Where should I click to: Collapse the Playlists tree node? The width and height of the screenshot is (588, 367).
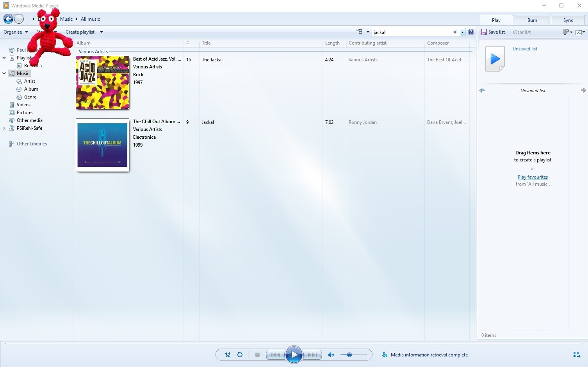click(x=4, y=58)
